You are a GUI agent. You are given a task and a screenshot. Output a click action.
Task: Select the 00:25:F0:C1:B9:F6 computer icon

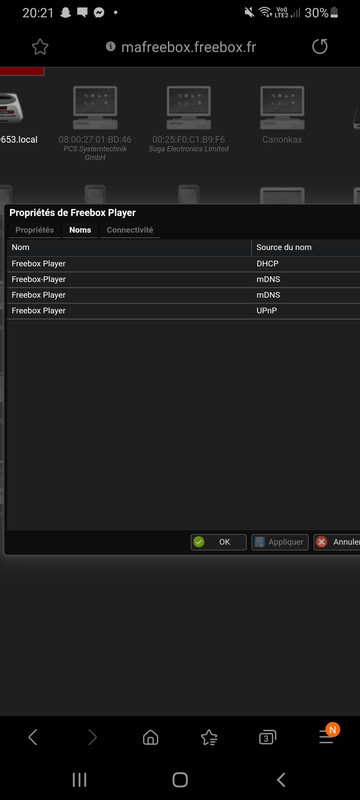tap(189, 108)
